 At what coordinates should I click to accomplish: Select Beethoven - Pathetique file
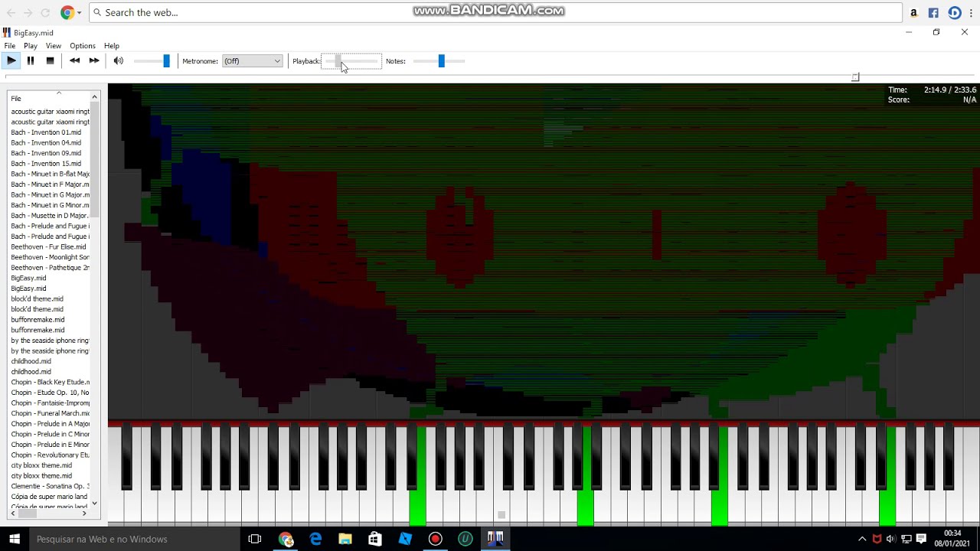[50, 268]
